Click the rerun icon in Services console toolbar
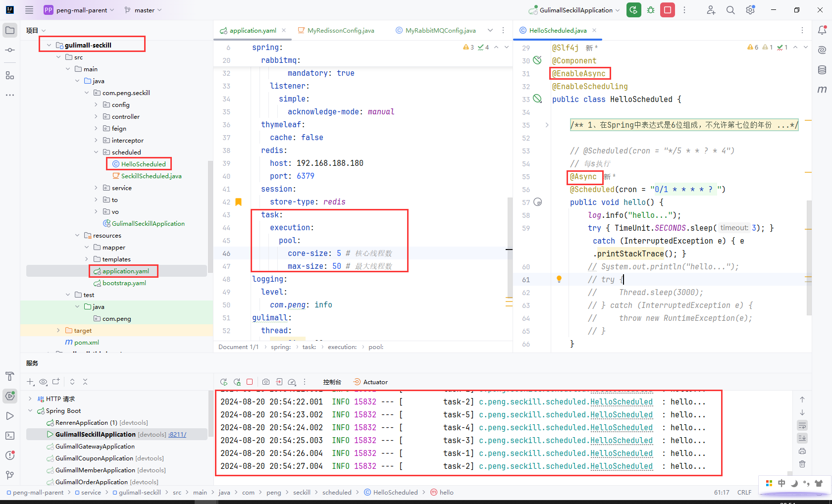Viewport: 832px width, 504px height. pyautogui.click(x=224, y=382)
